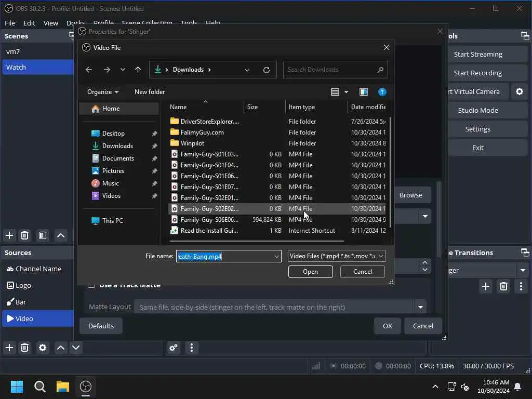
Task: Click Cancel in Video File dialog
Action: tap(362, 271)
